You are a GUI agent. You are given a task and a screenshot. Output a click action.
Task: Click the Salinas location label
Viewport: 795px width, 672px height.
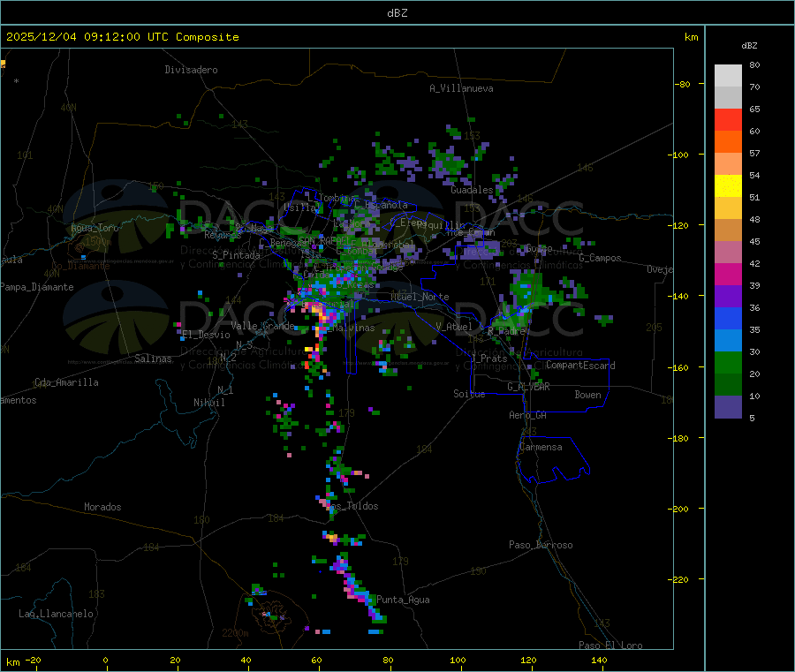tap(153, 359)
